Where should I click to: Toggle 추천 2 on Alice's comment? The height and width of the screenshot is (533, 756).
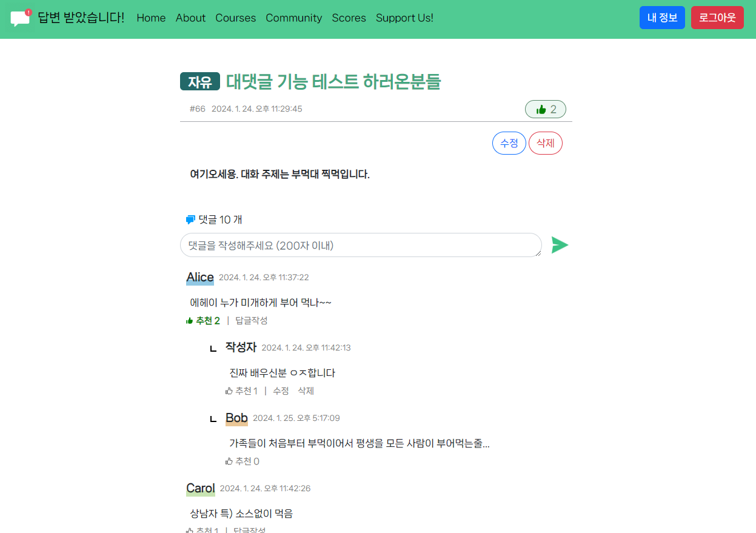pyautogui.click(x=203, y=320)
